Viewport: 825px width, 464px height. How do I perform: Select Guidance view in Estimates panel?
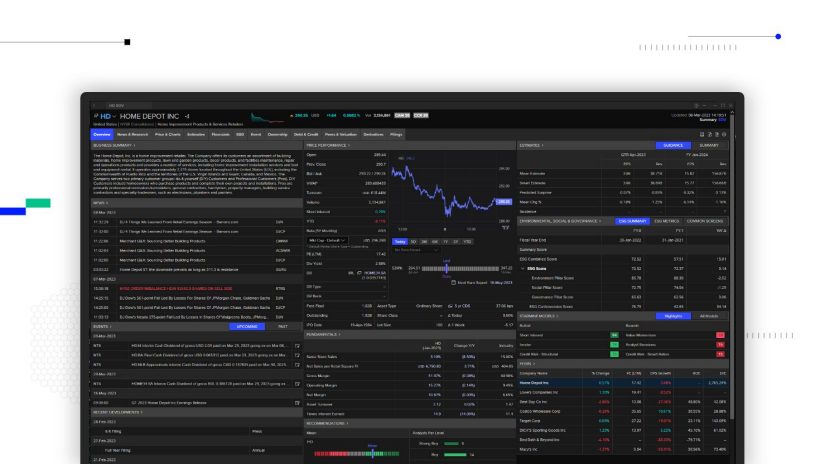[673, 145]
